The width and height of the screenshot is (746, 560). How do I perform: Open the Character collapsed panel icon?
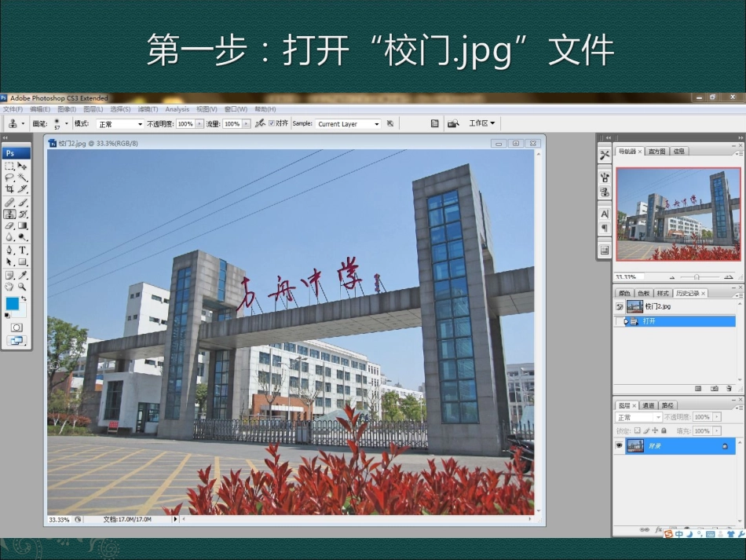click(605, 214)
